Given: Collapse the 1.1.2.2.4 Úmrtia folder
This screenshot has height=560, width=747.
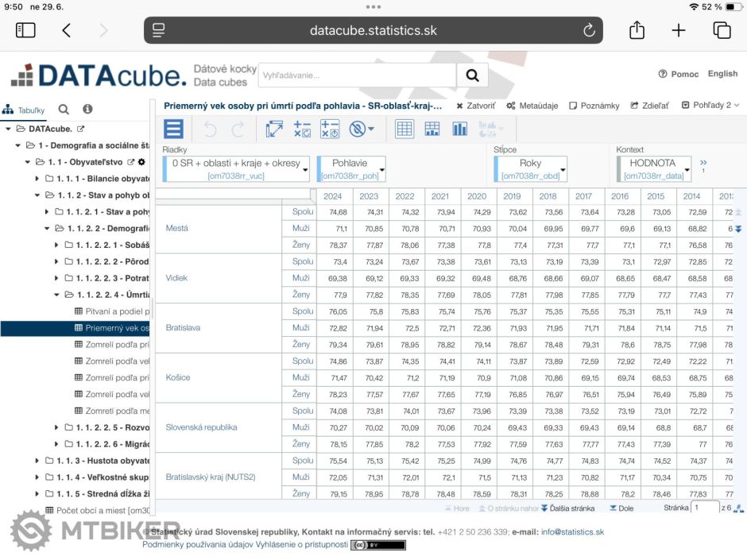Looking at the screenshot, I should coord(57,295).
